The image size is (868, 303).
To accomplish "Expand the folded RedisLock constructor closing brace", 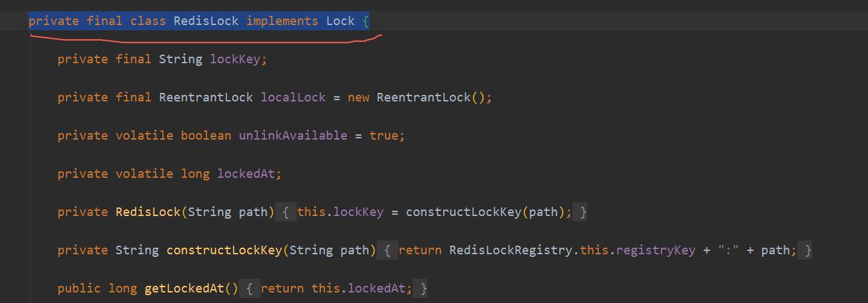I will point(580,212).
